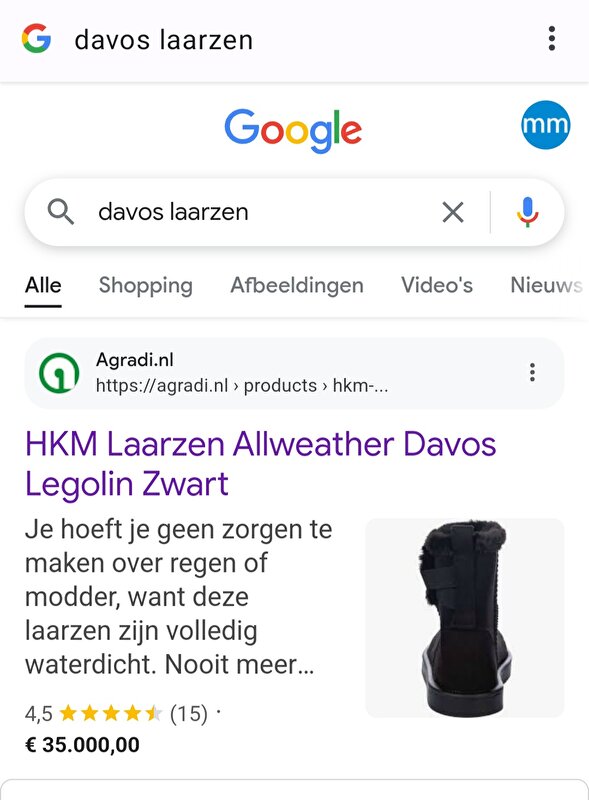The width and height of the screenshot is (589, 800).
Task: Tap the black boot product thumbnail
Action: click(464, 618)
